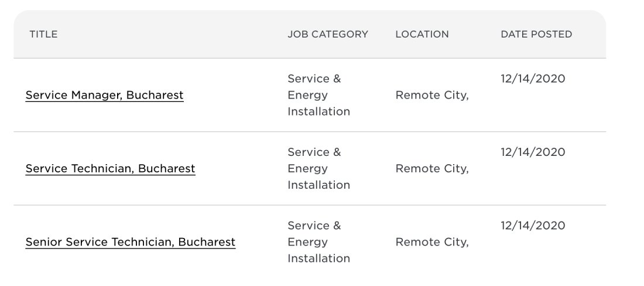The width and height of the screenshot is (644, 286).
Task: Open the Service Manager, Bucharest job link
Action: (x=104, y=95)
